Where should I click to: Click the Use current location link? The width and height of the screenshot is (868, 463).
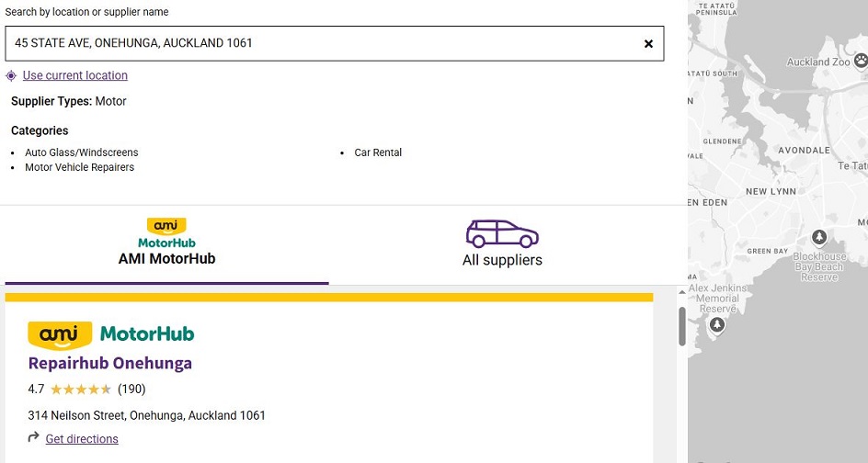pos(75,75)
